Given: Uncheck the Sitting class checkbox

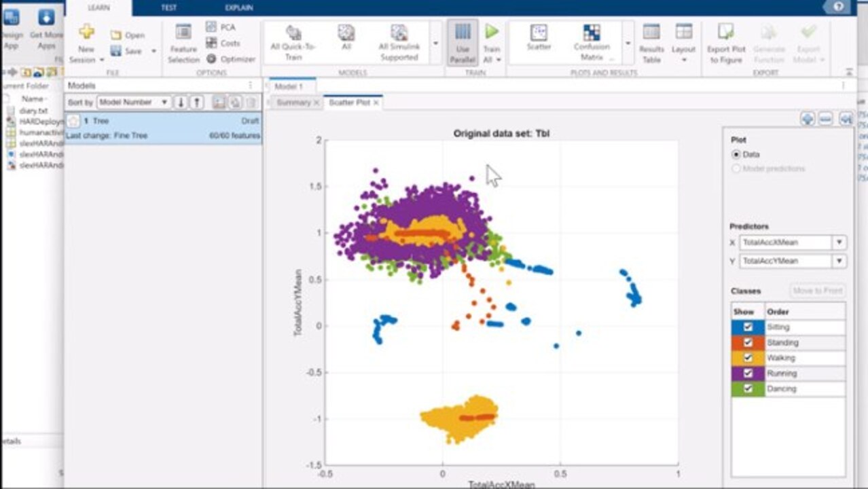Looking at the screenshot, I should 748,327.
